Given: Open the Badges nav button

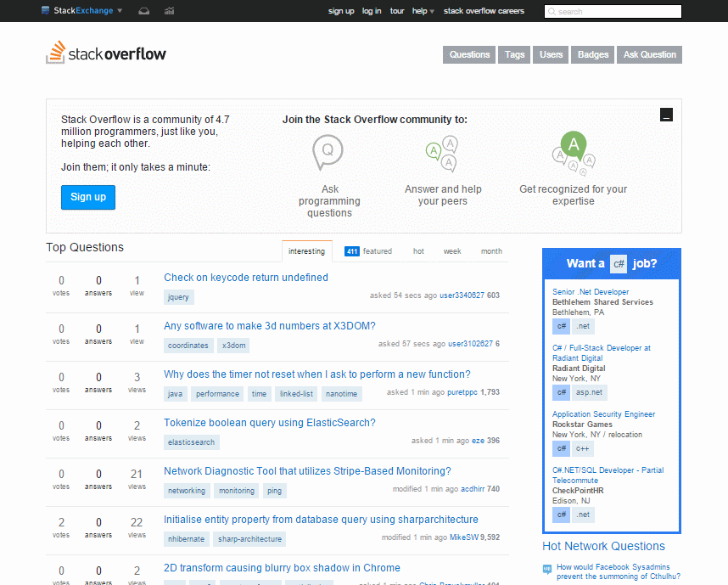Looking at the screenshot, I should point(593,54).
